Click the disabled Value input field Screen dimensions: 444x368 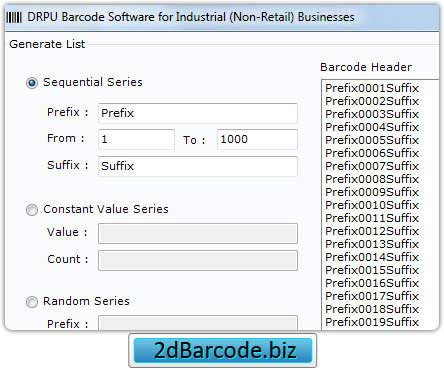point(198,233)
